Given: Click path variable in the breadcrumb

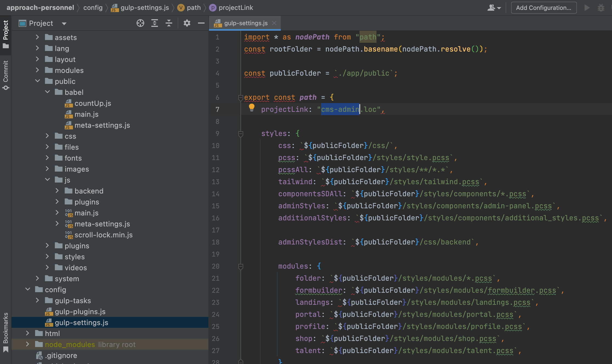Looking at the screenshot, I should (x=189, y=8).
